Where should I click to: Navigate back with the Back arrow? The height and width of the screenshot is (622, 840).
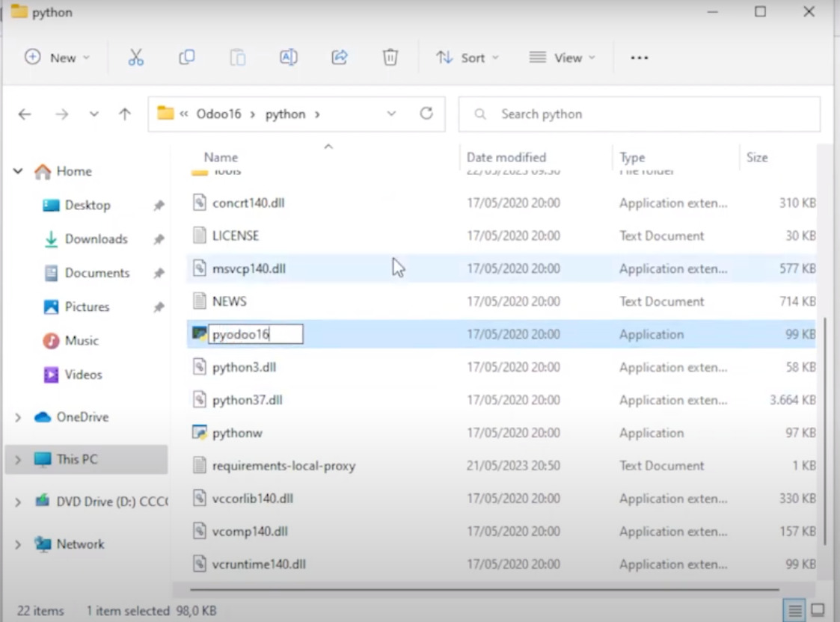tap(25, 114)
